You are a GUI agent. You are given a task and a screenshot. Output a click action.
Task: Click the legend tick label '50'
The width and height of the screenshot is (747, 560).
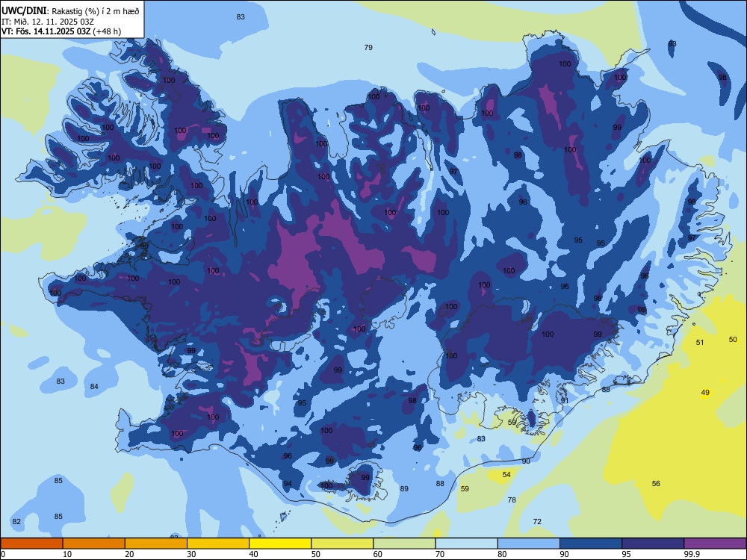click(x=316, y=554)
